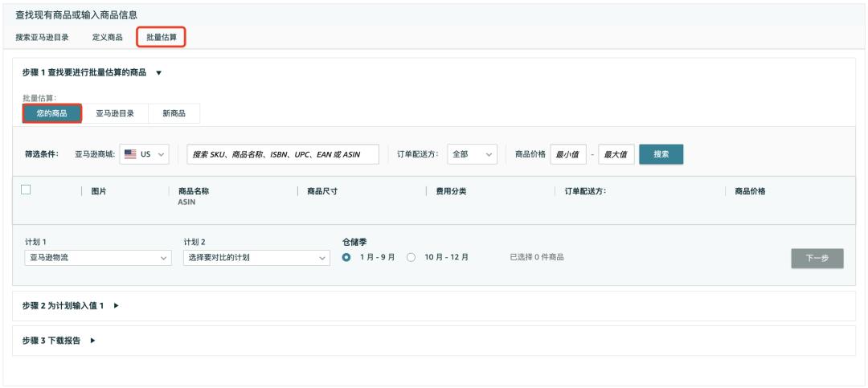Click the ASIN sub-label under 商品名称
Image resolution: width=868 pixels, height=388 pixels.
pos(186,202)
